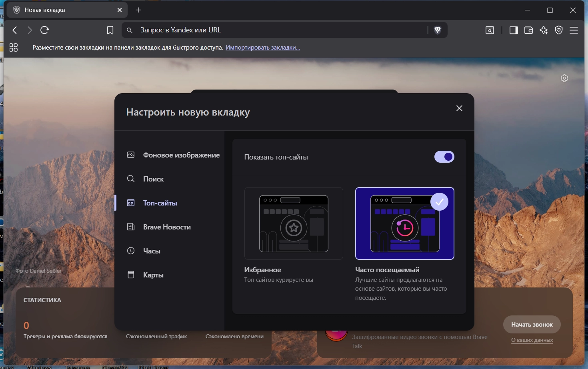The height and width of the screenshot is (369, 588).
Task: Open Фоновое изображение settings section
Action: coord(173,155)
